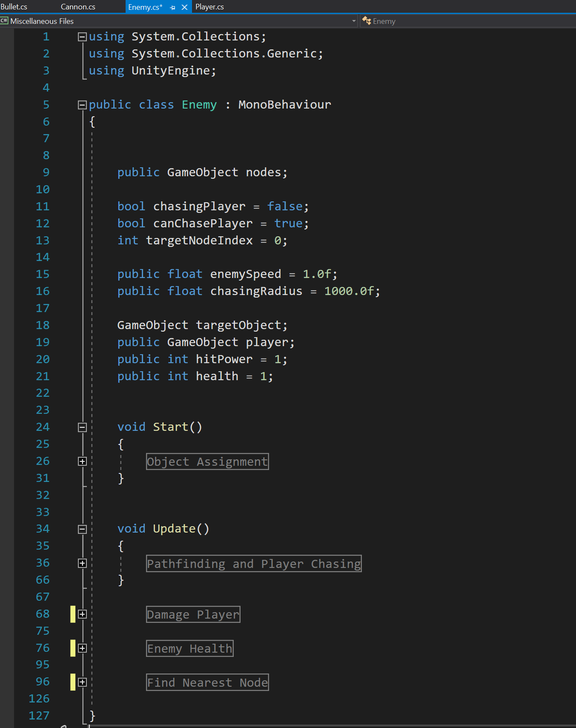Click the chasingPlayer variable on line 11
This screenshot has width=576, height=728.
pyautogui.click(x=199, y=206)
